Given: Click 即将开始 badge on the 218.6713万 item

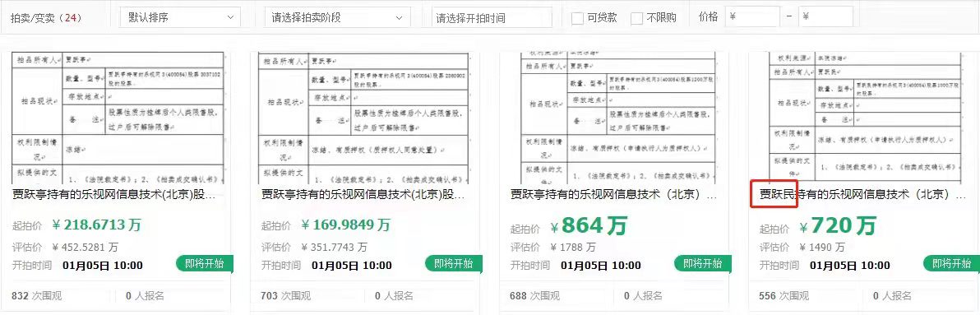Looking at the screenshot, I should pyautogui.click(x=205, y=263).
